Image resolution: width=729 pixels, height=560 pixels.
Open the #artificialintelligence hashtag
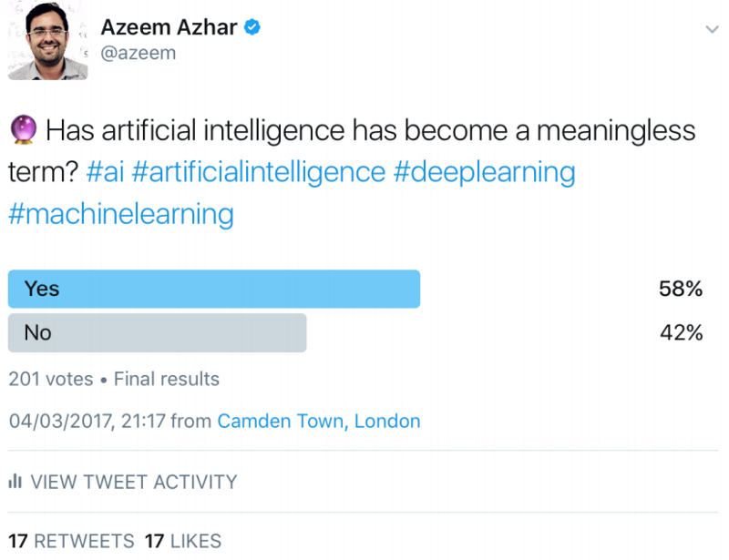tap(265, 172)
